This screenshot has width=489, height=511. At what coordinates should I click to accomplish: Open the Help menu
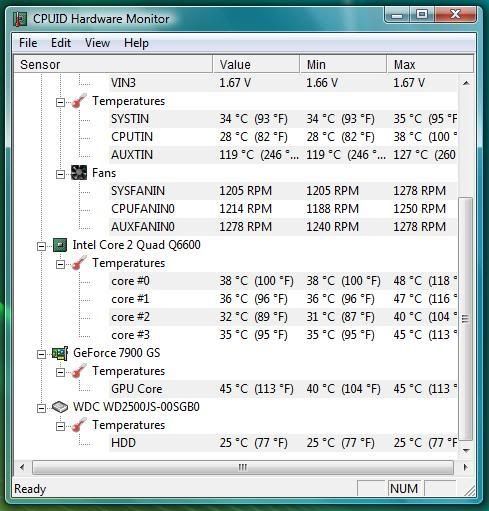pos(136,43)
